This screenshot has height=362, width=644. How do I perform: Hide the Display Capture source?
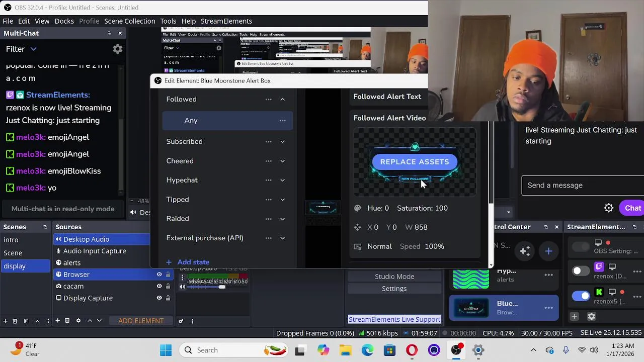pyautogui.click(x=159, y=298)
